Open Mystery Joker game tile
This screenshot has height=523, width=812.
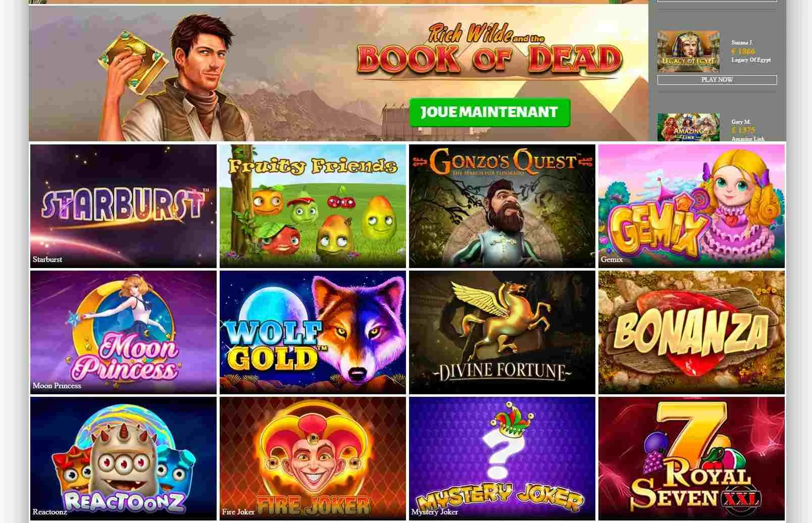click(502, 458)
